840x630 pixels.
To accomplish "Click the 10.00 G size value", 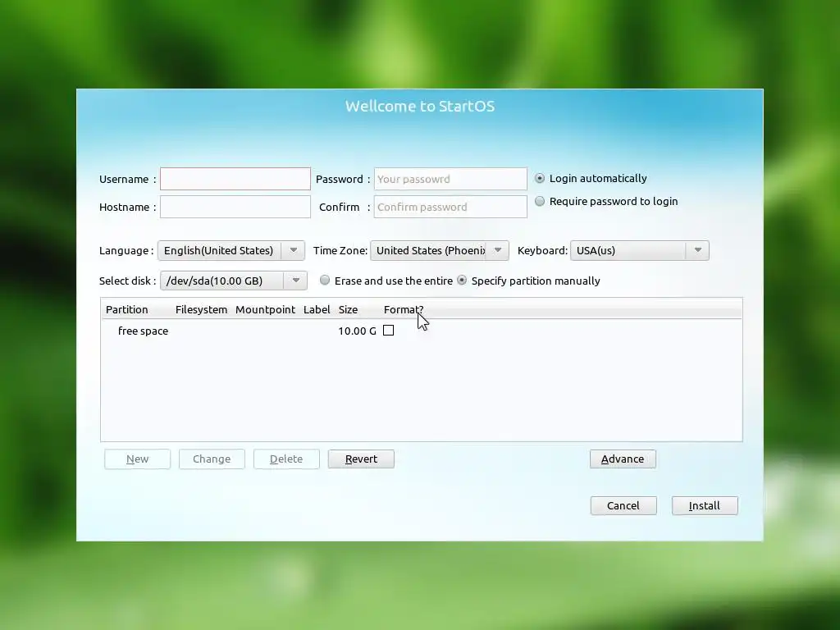I will tap(357, 331).
